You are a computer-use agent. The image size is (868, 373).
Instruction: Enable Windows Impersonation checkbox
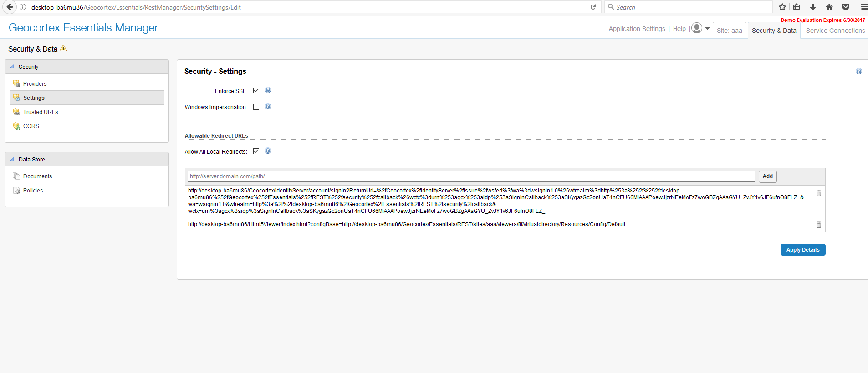pos(256,107)
